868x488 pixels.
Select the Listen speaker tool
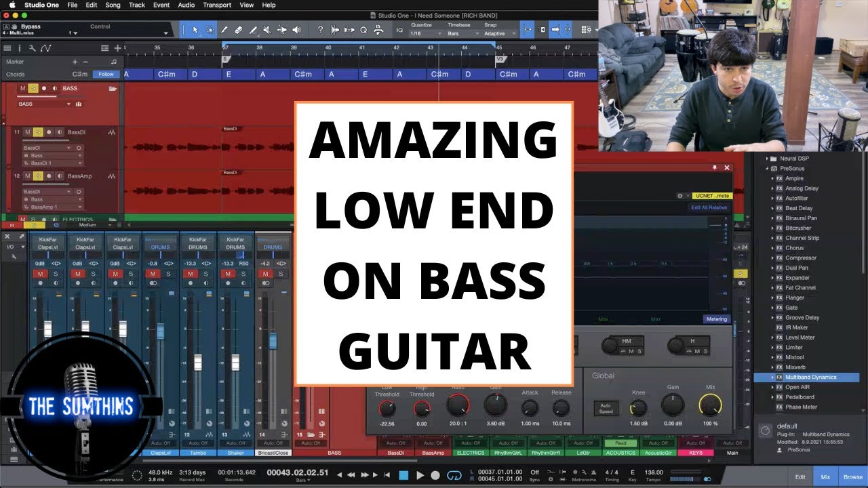(x=296, y=30)
